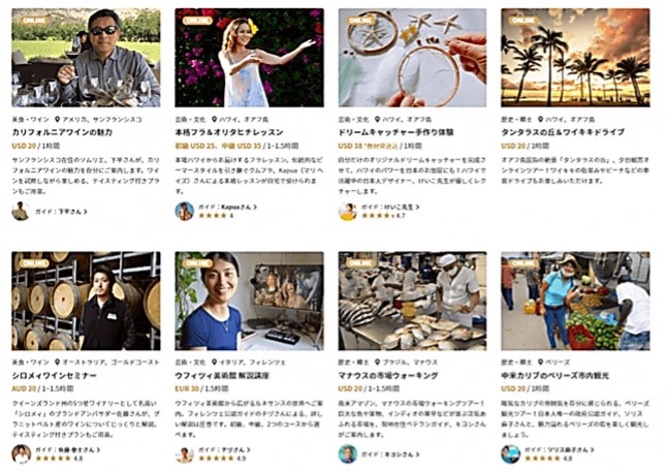This screenshot has height=475, width=668.
Task: Click the ONLINE badge on the California wine photo
Action: point(34,20)
